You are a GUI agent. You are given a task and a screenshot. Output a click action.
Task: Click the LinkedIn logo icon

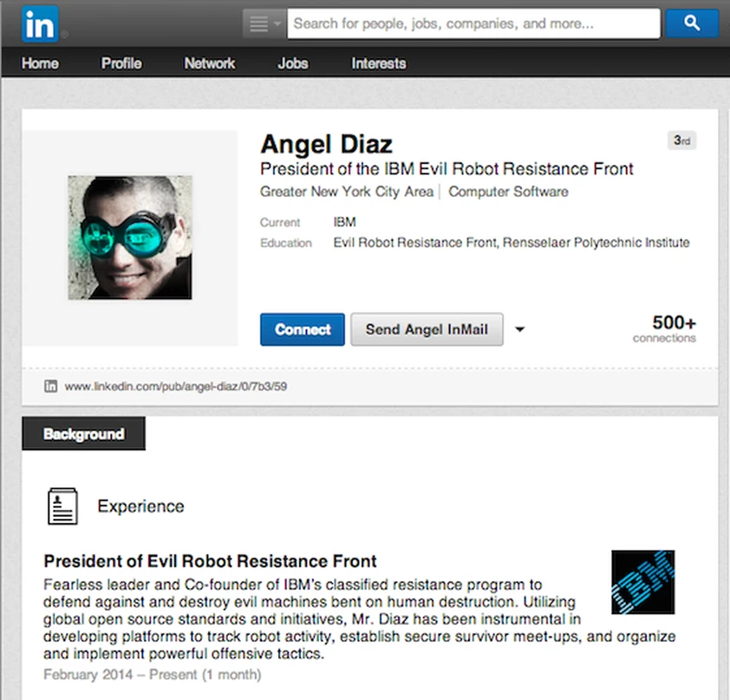(x=40, y=23)
